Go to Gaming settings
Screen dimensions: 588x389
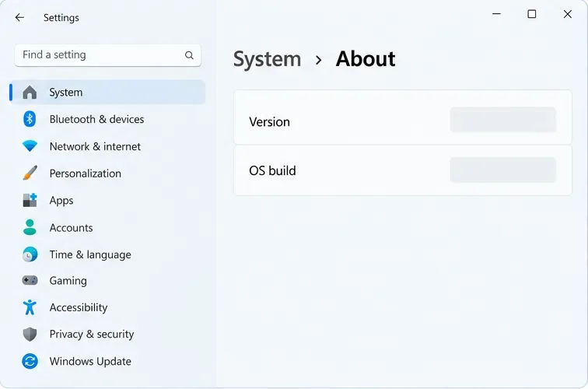tap(107, 281)
